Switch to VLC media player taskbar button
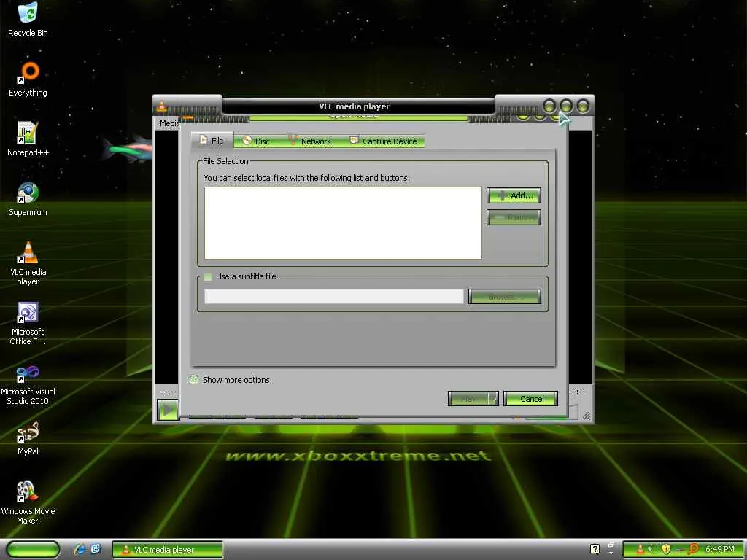The width and height of the screenshot is (747, 560). [167, 550]
